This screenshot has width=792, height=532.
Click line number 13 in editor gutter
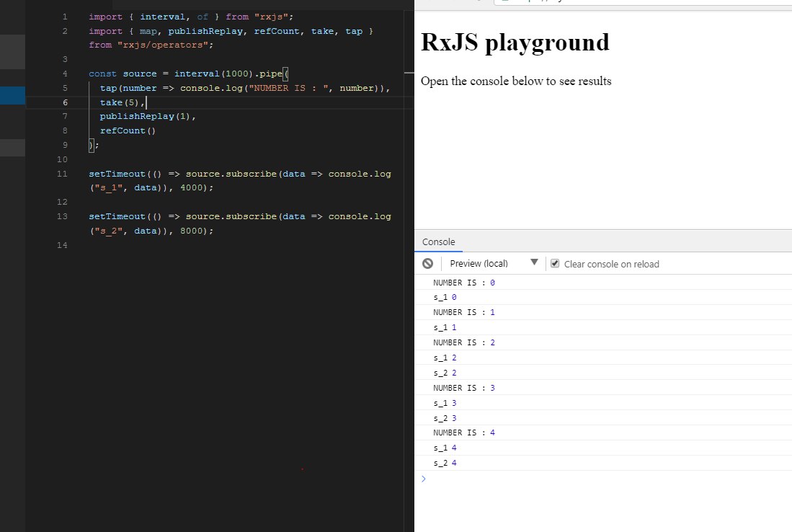[x=62, y=216]
